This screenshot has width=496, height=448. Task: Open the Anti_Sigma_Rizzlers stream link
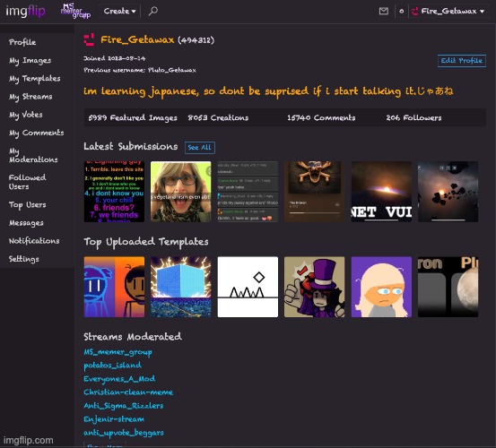pos(124,406)
